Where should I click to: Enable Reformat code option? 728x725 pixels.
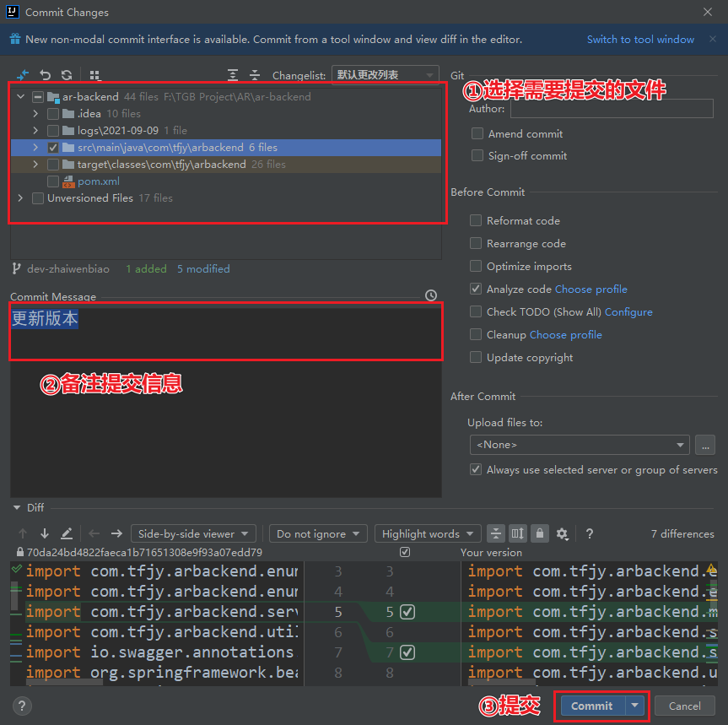(x=476, y=220)
